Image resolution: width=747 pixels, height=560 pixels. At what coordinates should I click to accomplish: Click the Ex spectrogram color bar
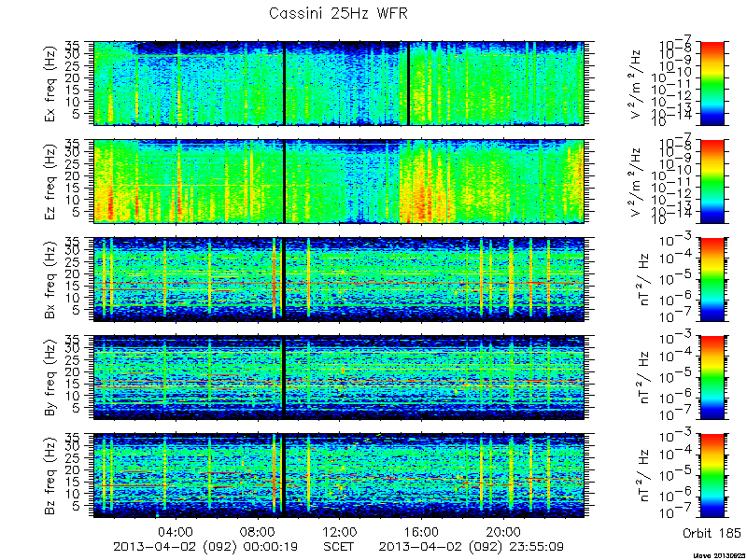[x=712, y=83]
